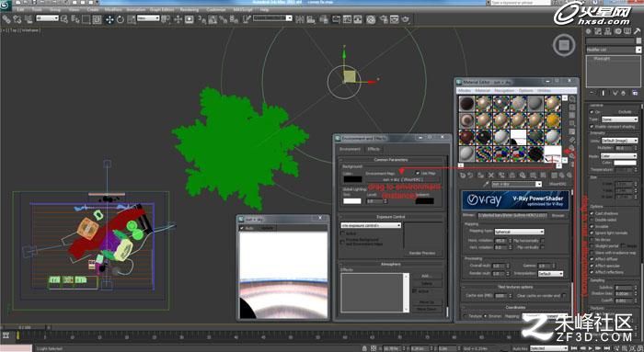Click the Align tool icon
Image resolution: width=644 pixels, height=352 pixels.
pyautogui.click(x=311, y=19)
